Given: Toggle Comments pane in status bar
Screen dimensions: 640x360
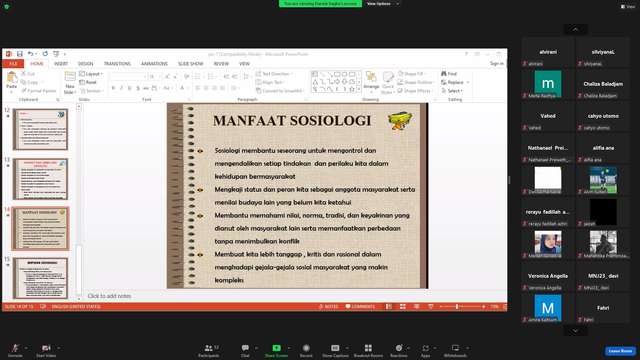Looking at the screenshot, I should pos(360,307).
